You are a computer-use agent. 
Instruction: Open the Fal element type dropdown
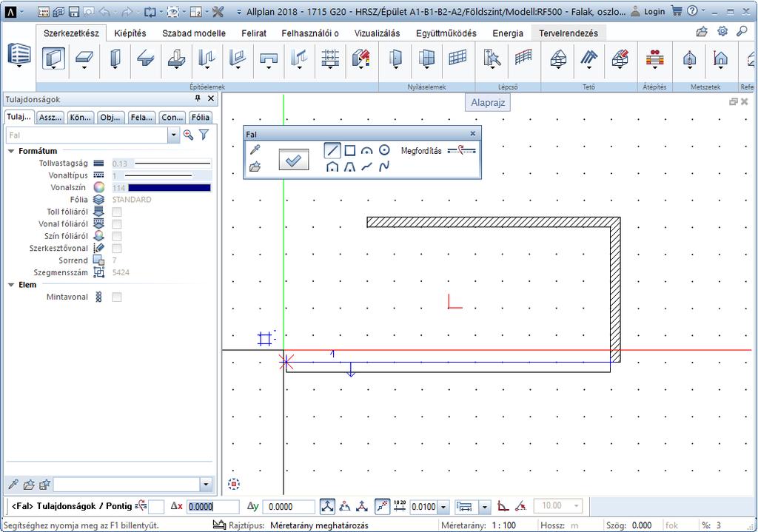tap(173, 135)
